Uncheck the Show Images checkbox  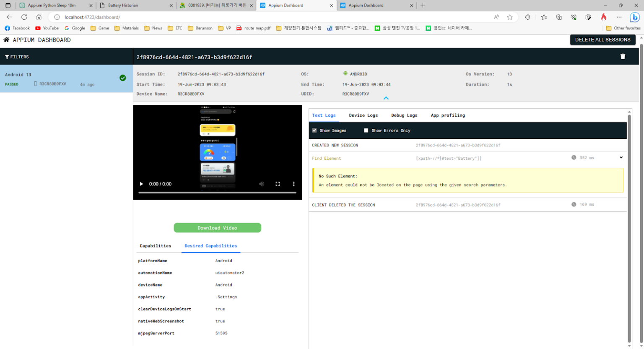point(314,130)
